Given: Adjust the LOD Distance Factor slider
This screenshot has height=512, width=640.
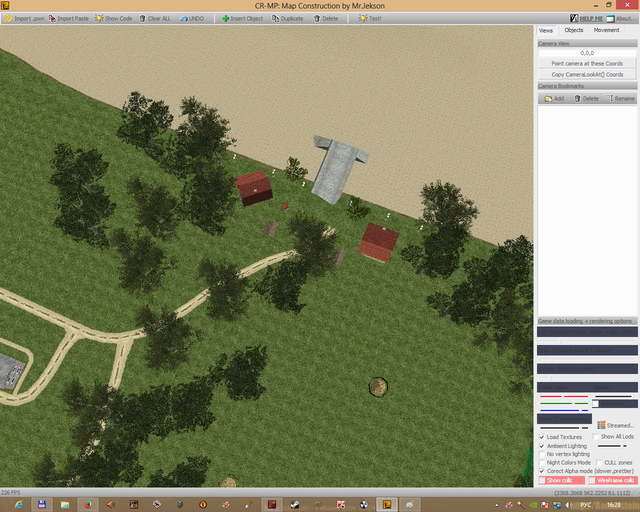Looking at the screenshot, I should click(x=587, y=341).
